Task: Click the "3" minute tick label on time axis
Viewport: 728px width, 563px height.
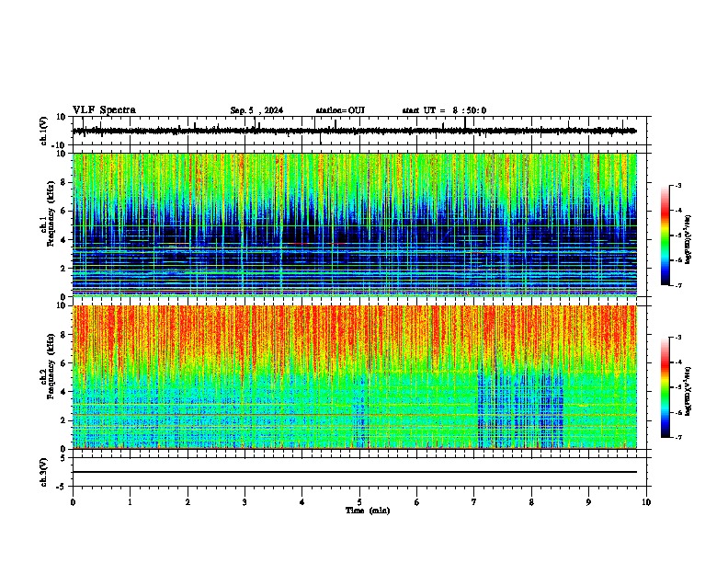Action: [245, 502]
